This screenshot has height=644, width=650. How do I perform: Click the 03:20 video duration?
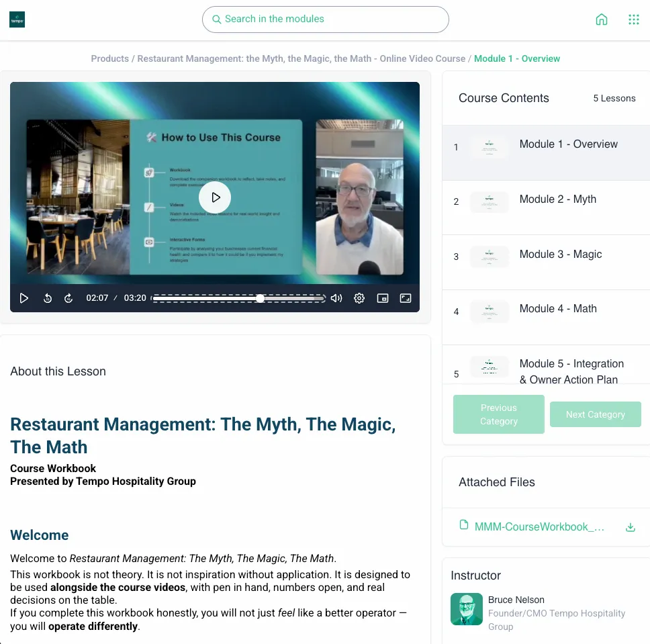point(135,298)
